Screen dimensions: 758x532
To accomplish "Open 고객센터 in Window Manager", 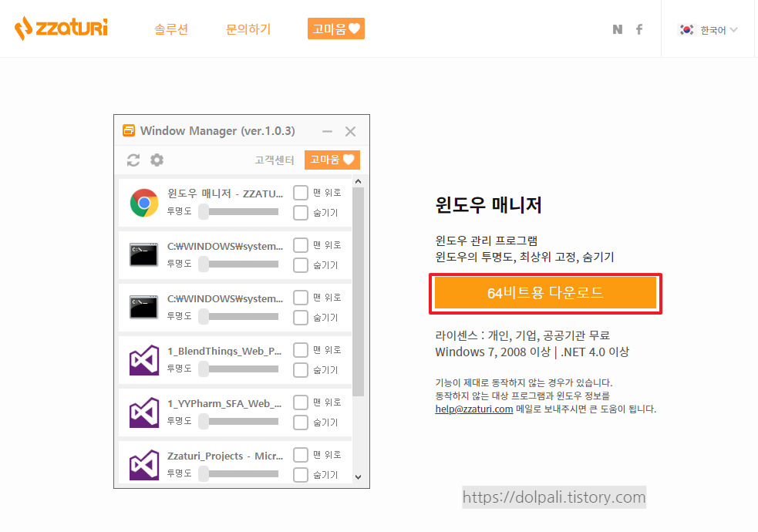I will tap(274, 160).
